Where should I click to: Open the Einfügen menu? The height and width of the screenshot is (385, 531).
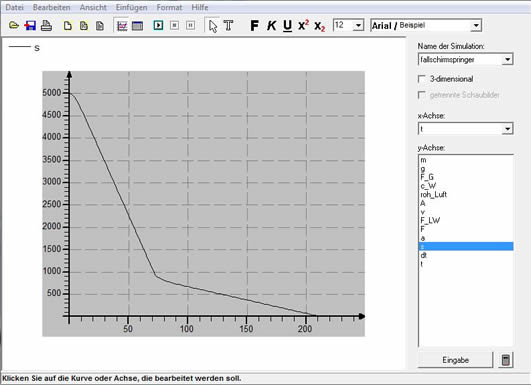[131, 7]
